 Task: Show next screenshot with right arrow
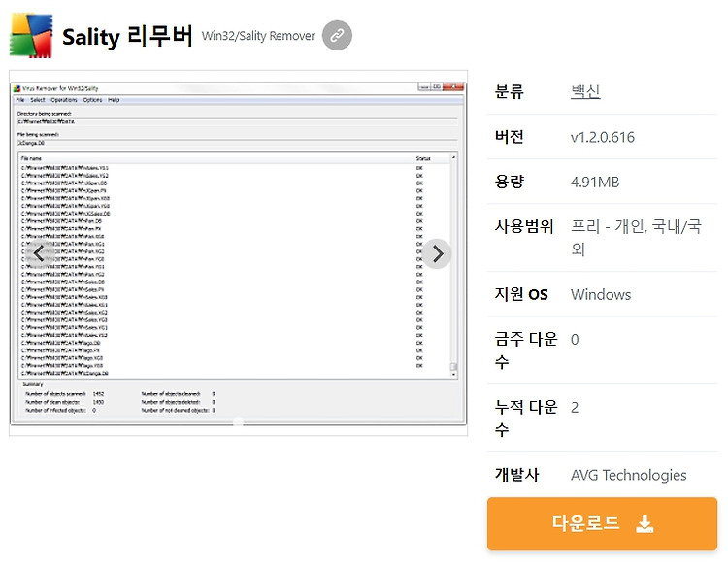[437, 254]
